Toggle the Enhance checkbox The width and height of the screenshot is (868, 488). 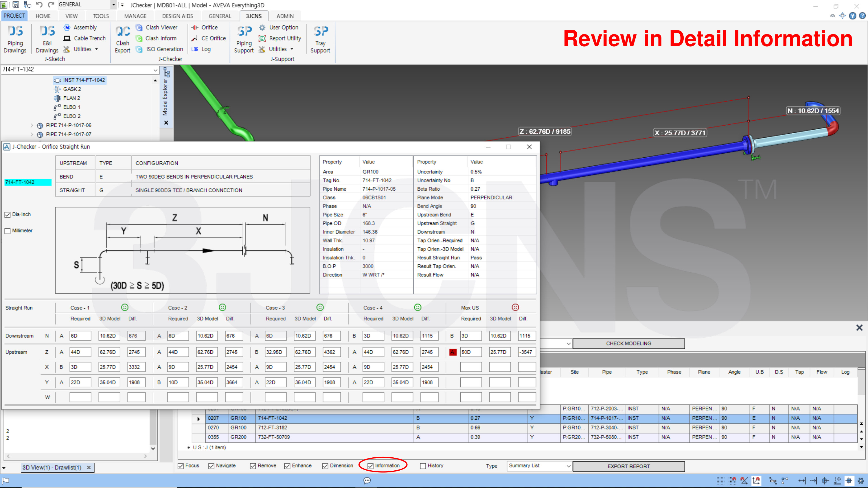pyautogui.click(x=287, y=466)
